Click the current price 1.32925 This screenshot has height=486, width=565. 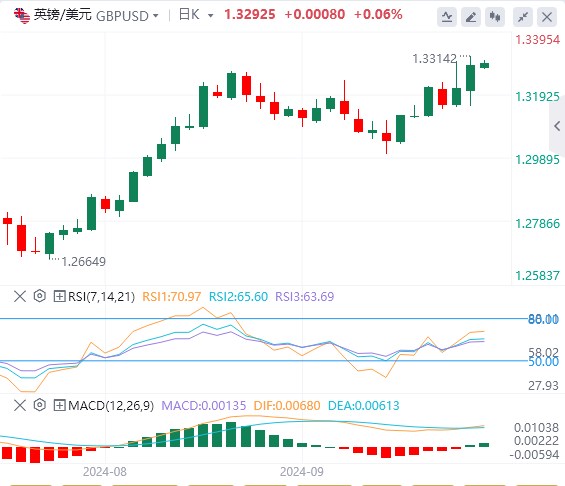click(250, 15)
